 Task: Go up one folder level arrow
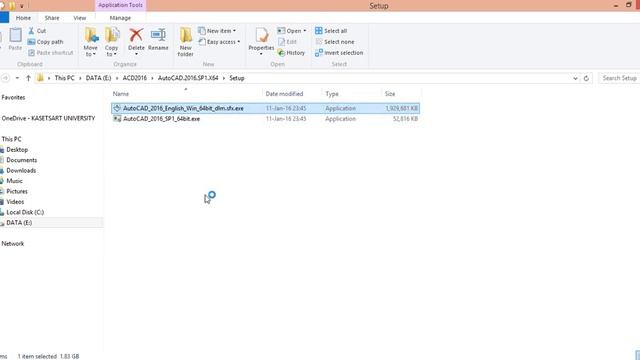(28, 78)
